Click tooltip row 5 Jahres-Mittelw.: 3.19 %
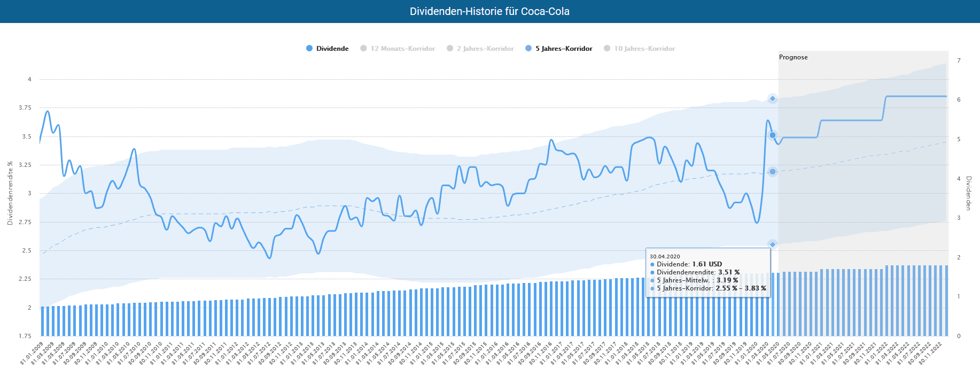The image size is (980, 375). (694, 280)
